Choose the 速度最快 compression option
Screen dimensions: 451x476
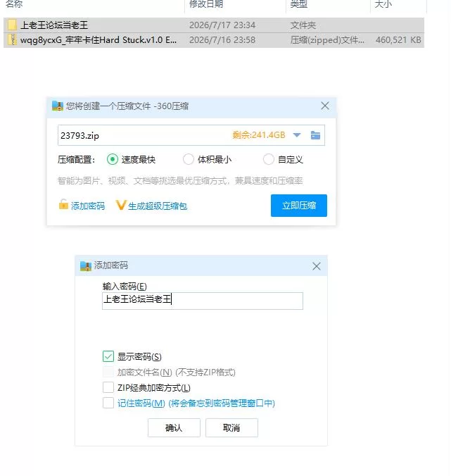coord(113,159)
